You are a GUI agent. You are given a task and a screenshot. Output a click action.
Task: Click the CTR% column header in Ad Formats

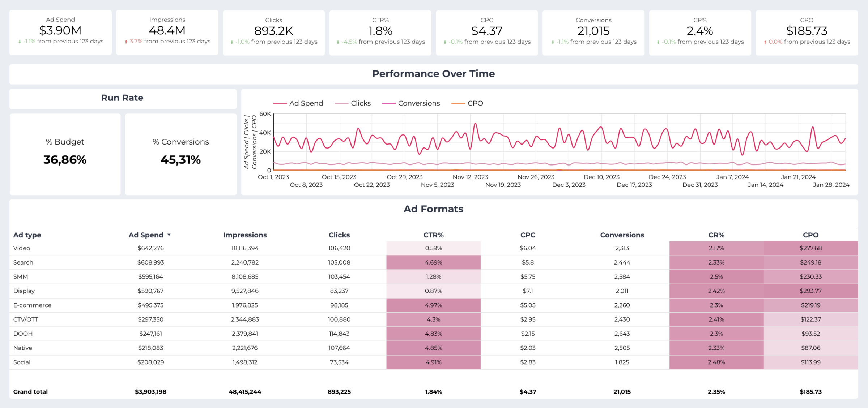click(433, 235)
